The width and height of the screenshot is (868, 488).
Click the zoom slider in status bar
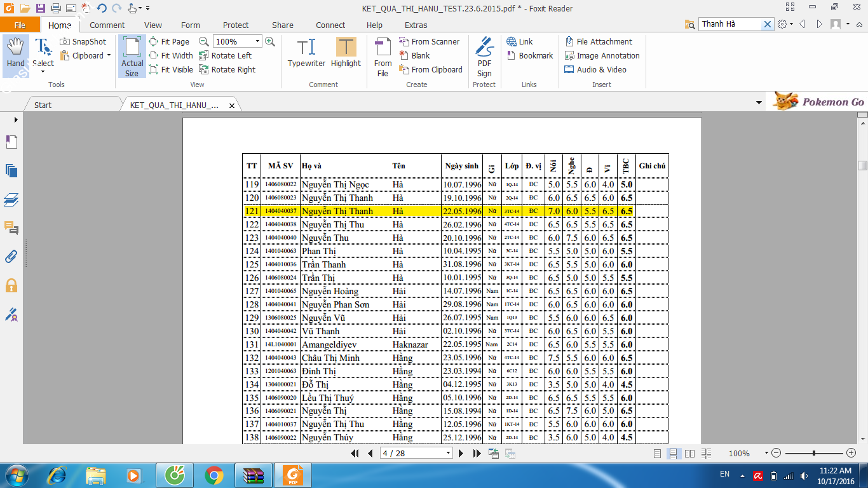click(814, 453)
